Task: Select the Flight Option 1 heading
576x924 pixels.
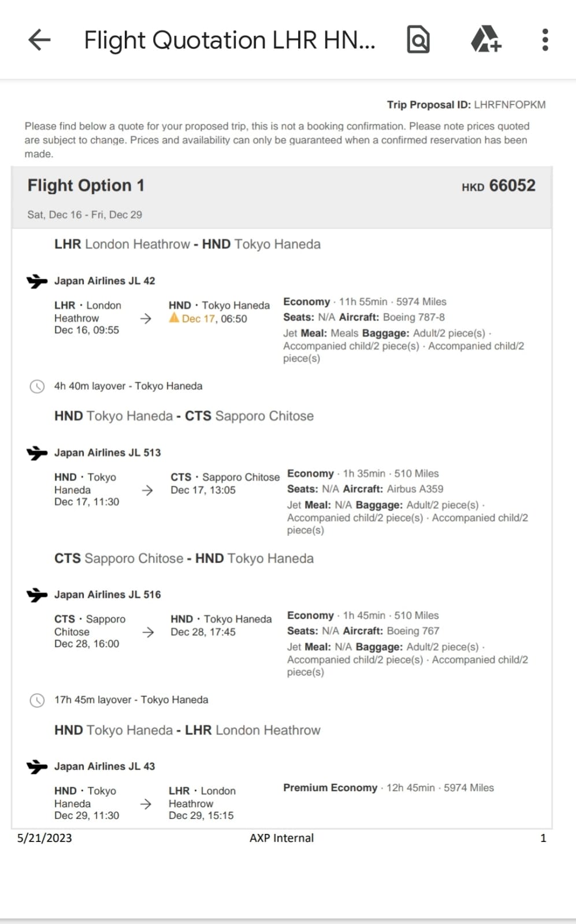Action: point(86,185)
